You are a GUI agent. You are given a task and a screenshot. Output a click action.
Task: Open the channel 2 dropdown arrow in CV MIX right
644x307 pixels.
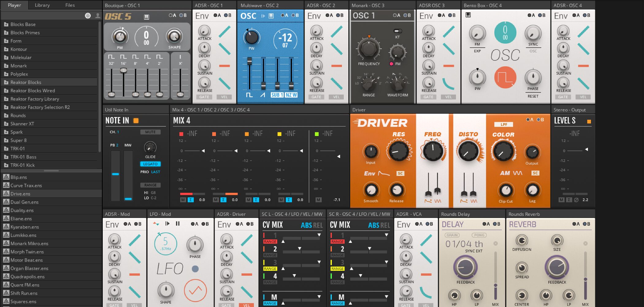pos(370,248)
